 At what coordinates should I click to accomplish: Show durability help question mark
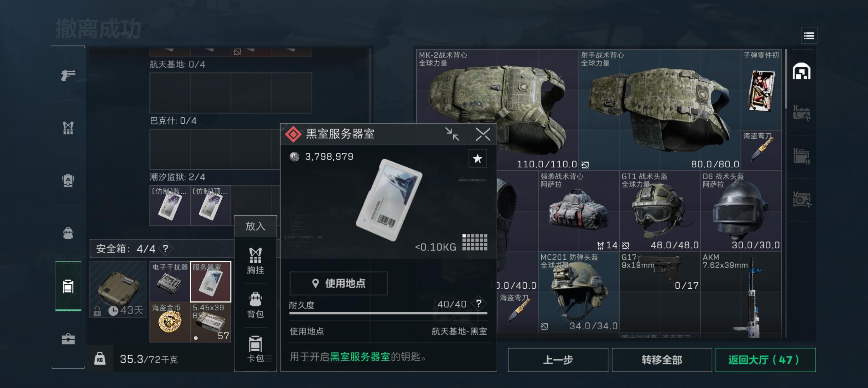(x=478, y=304)
